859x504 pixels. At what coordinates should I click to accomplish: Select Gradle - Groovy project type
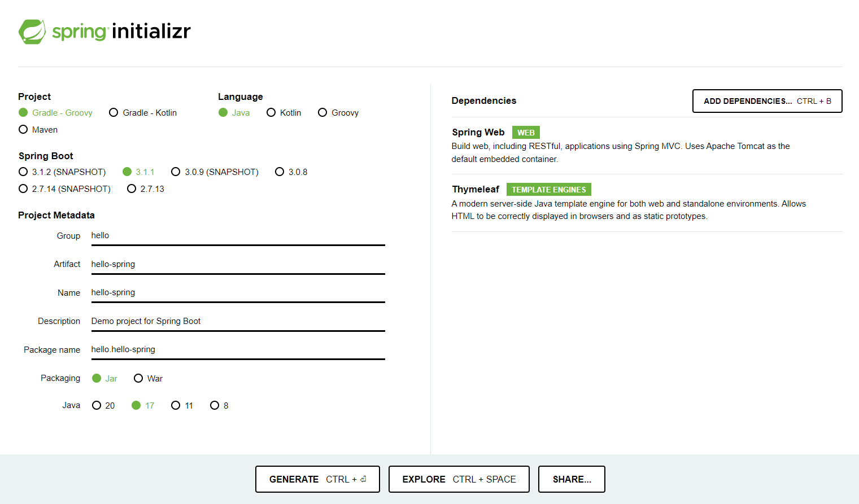coord(55,113)
